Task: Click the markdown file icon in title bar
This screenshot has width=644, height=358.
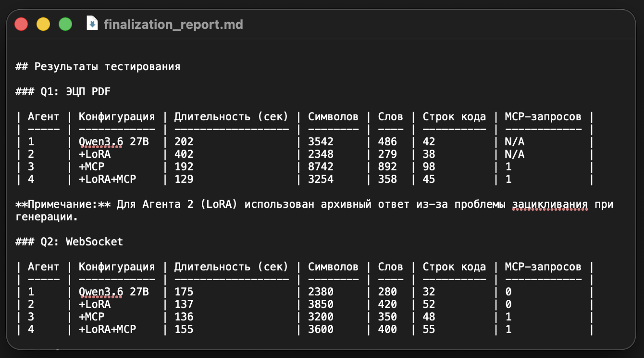Action: [92, 23]
